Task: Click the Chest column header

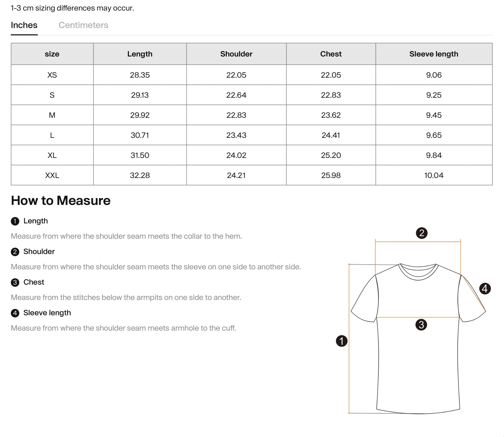Action: [x=331, y=54]
